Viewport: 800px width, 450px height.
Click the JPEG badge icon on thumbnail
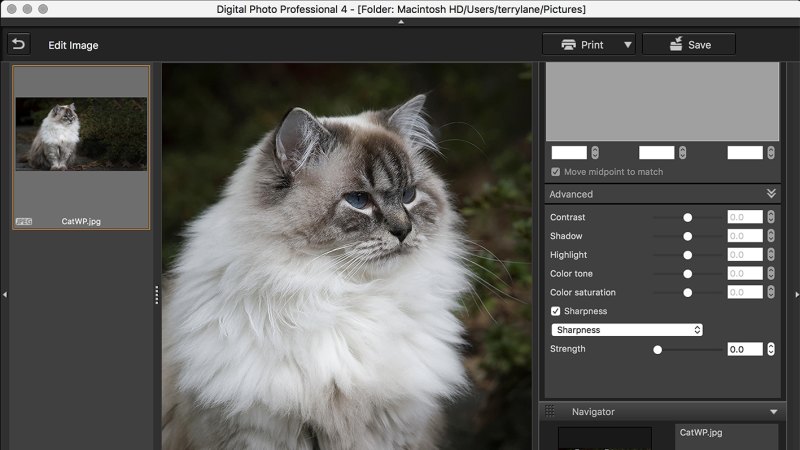[23, 221]
